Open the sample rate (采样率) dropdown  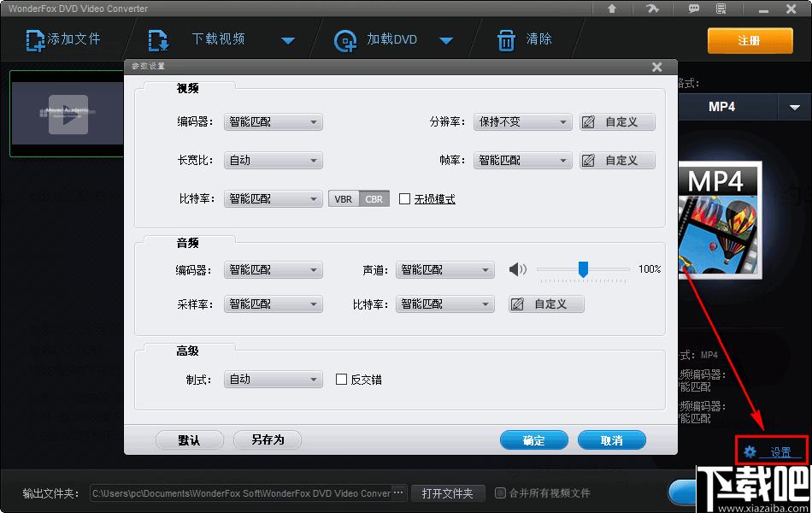[274, 304]
